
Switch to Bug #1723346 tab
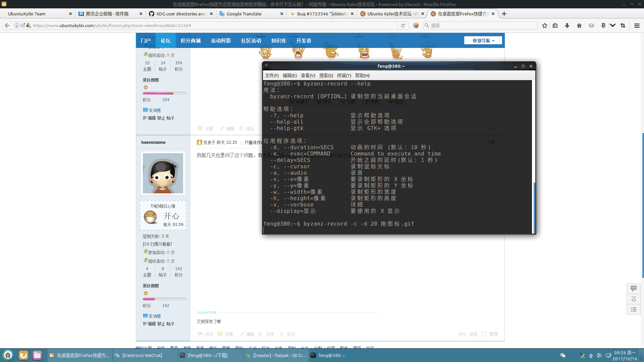(322, 14)
